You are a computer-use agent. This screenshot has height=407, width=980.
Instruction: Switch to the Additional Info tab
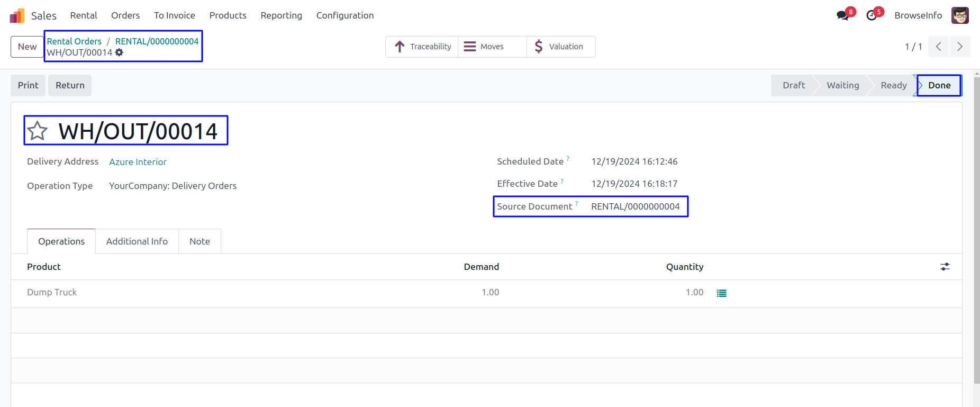click(137, 241)
